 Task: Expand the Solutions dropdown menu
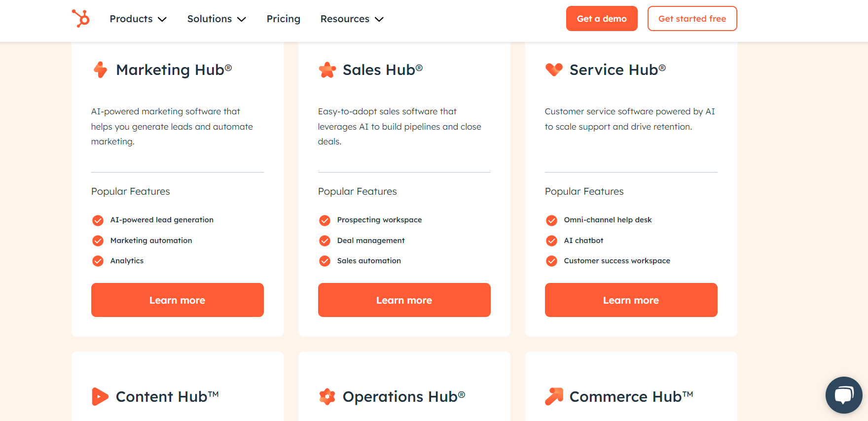click(x=217, y=19)
